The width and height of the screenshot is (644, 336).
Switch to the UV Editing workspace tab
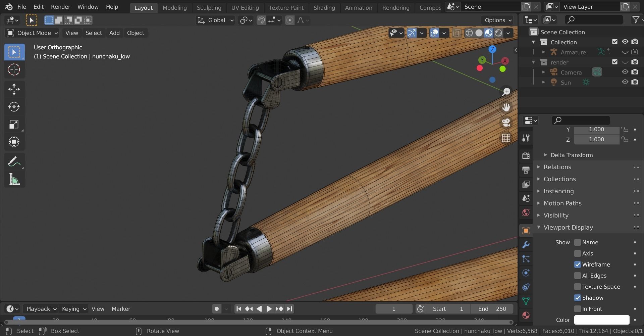(245, 8)
